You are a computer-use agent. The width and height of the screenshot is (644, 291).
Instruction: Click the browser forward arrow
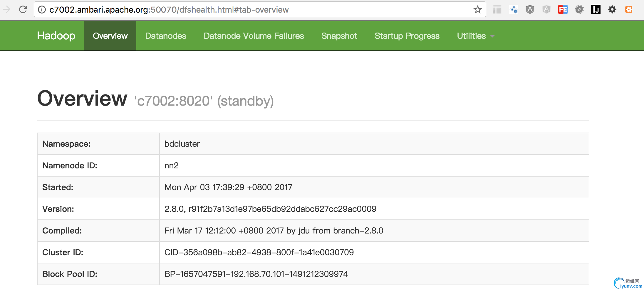(6, 10)
